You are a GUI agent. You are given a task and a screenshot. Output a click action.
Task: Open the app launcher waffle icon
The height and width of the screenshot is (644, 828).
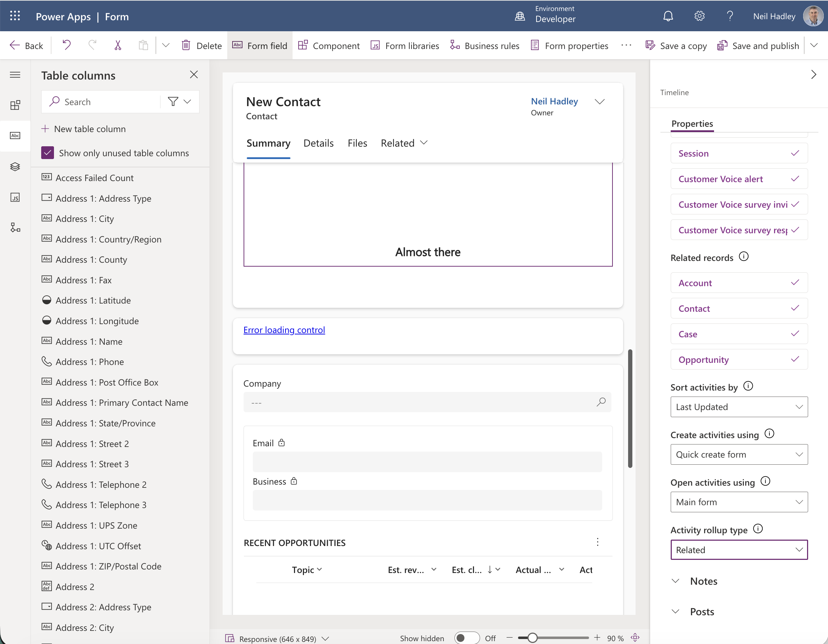(15, 16)
